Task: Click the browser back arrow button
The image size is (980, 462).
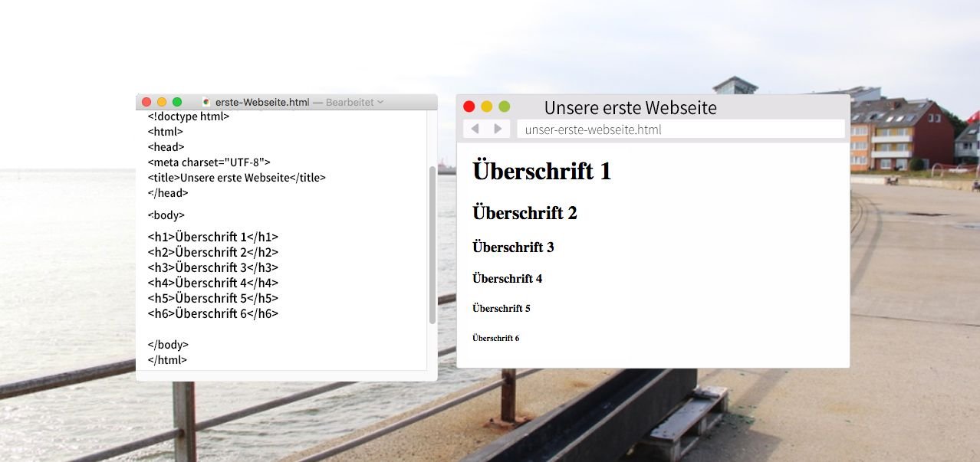Action: [475, 129]
